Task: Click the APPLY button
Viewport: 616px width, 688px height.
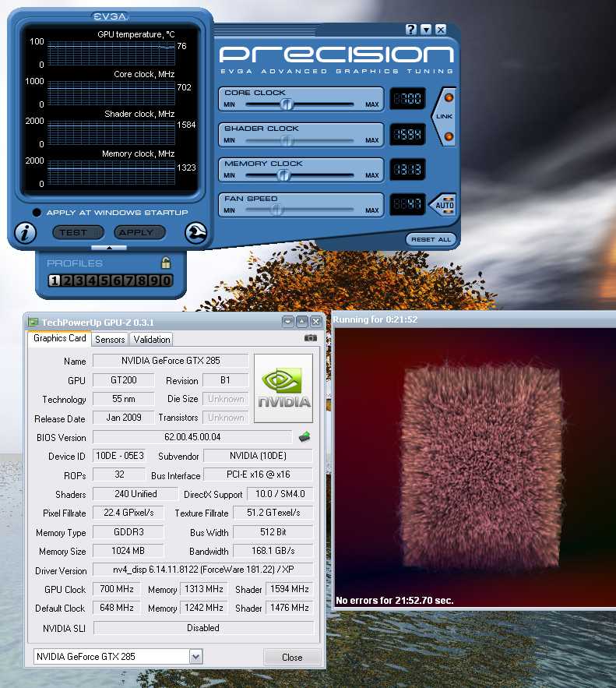Action: [140, 232]
